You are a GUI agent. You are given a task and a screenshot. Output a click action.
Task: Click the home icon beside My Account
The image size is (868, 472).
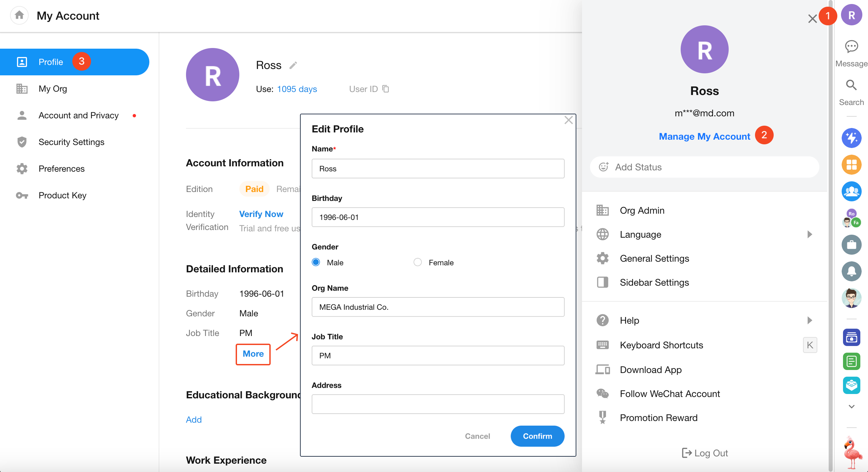[x=19, y=15]
